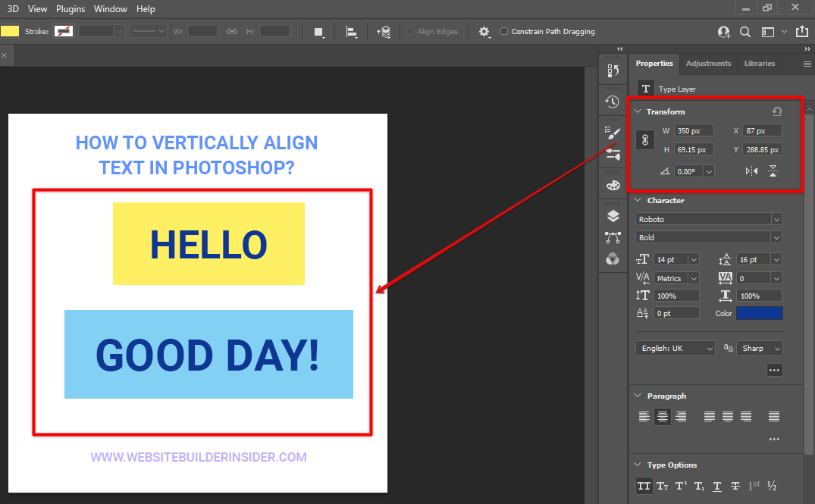This screenshot has width=815, height=504.
Task: Open the Swatches palette icon
Action: [613, 186]
